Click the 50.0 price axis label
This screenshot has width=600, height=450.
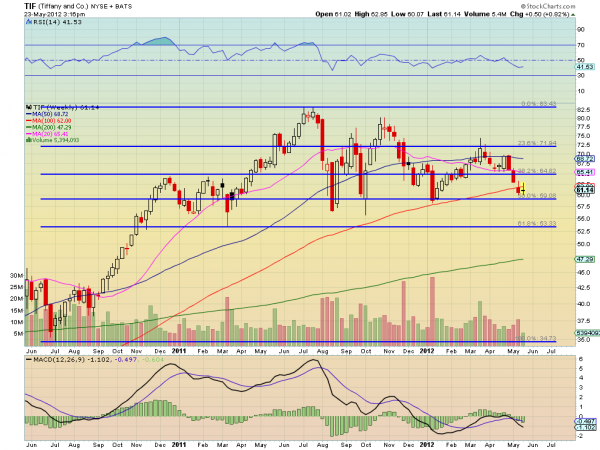(584, 244)
